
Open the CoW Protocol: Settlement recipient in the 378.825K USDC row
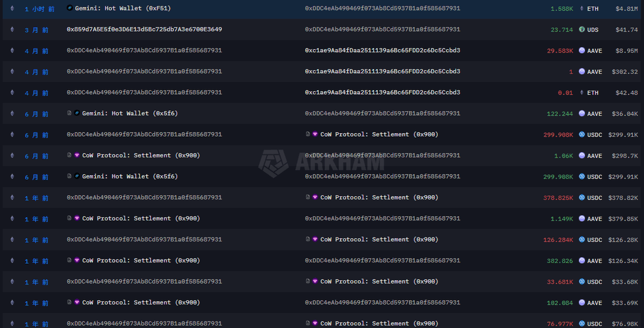pyautogui.click(x=379, y=197)
